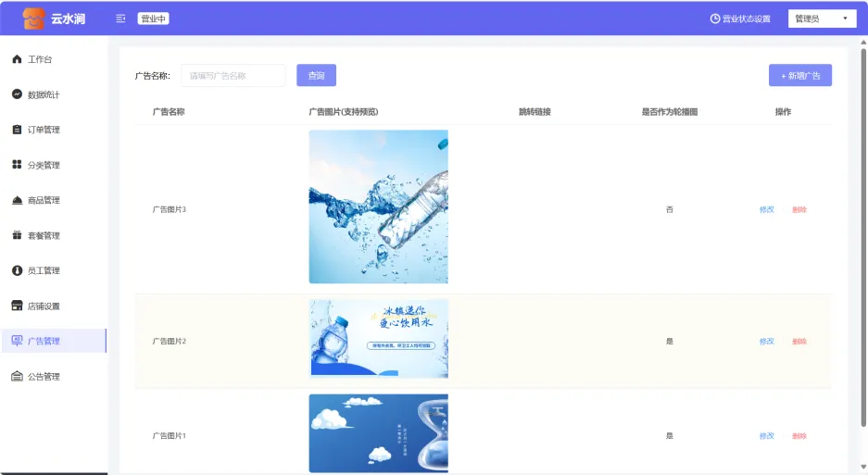Click the 新增广告 button
868x475 pixels.
click(x=799, y=75)
